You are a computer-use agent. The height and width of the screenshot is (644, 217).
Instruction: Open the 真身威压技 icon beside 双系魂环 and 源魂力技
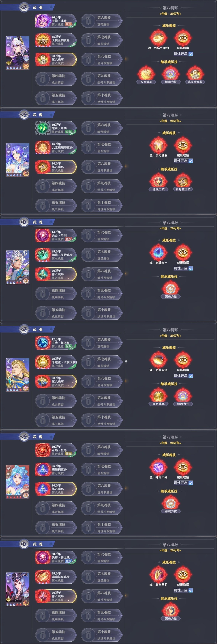(x=195, y=74)
